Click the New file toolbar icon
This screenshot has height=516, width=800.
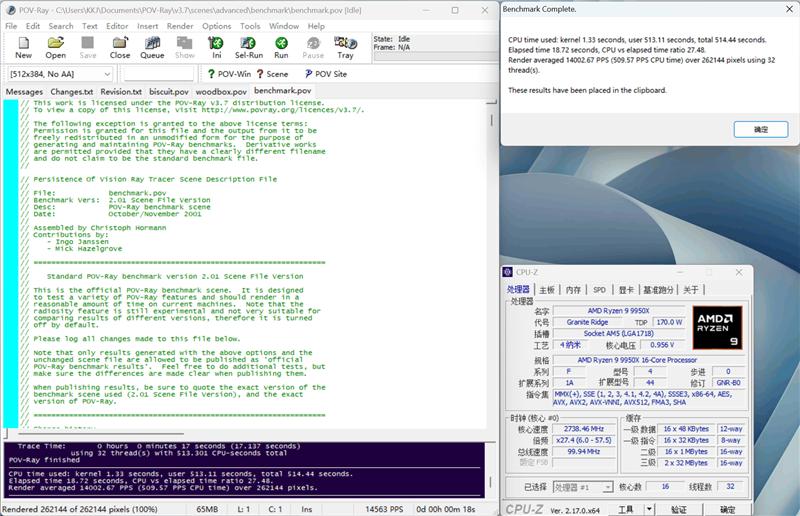pos(23,48)
